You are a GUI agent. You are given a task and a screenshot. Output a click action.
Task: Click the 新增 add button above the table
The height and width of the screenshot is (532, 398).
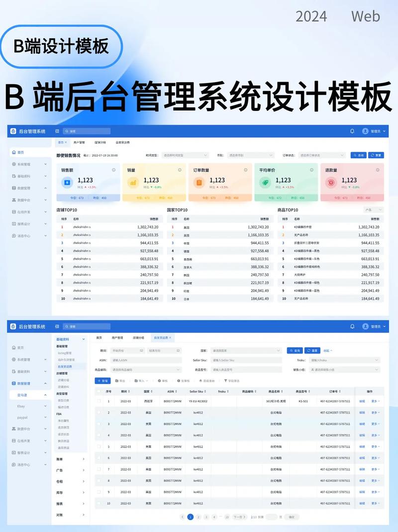point(102,381)
